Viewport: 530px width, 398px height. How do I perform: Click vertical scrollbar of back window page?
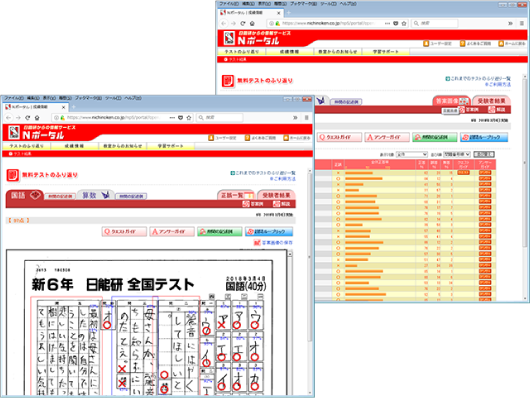coord(525,188)
